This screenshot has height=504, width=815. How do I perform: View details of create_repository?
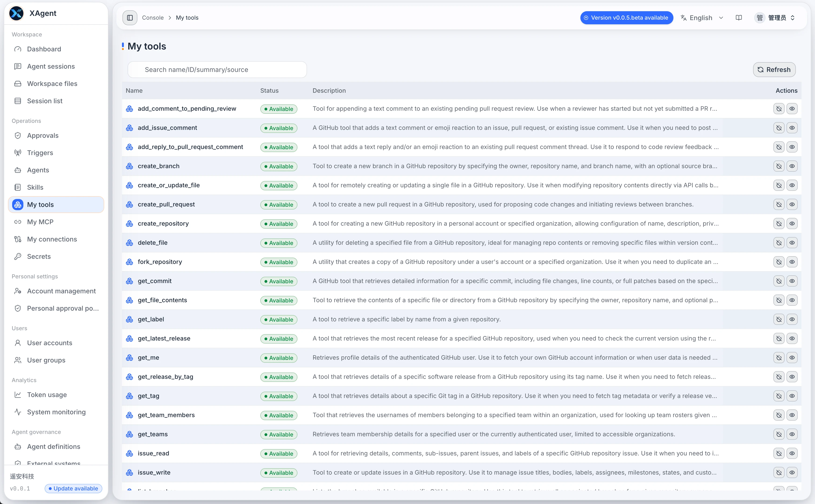(792, 224)
